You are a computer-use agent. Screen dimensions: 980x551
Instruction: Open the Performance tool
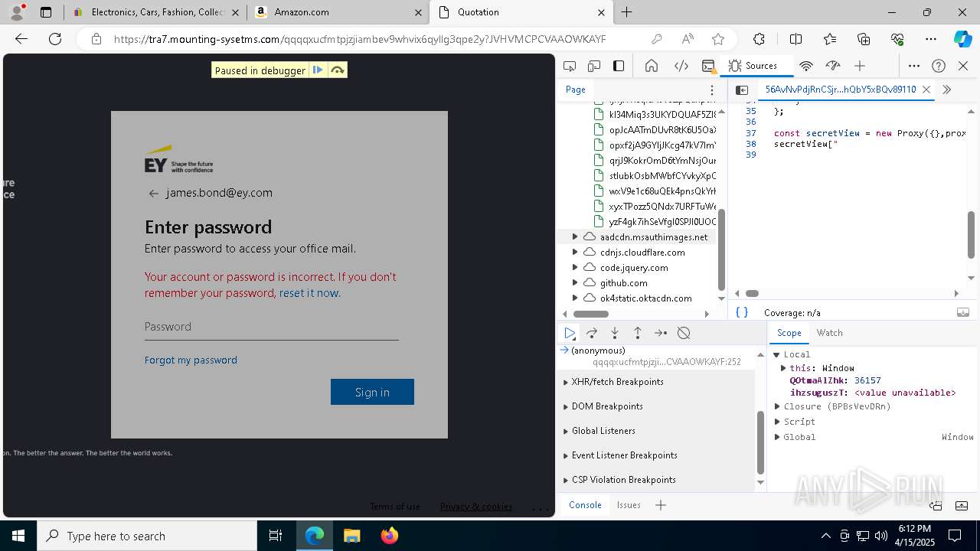pyautogui.click(x=833, y=66)
